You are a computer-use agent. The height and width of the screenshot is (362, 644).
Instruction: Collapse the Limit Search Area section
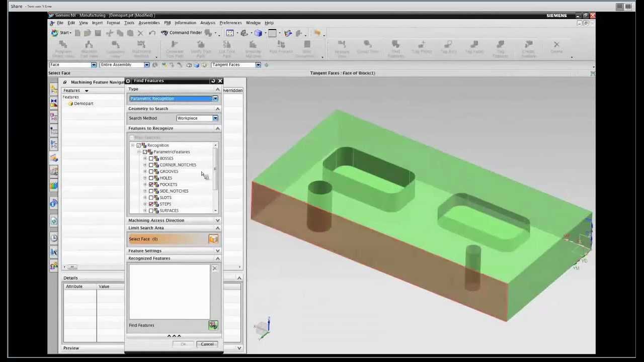[x=217, y=228]
